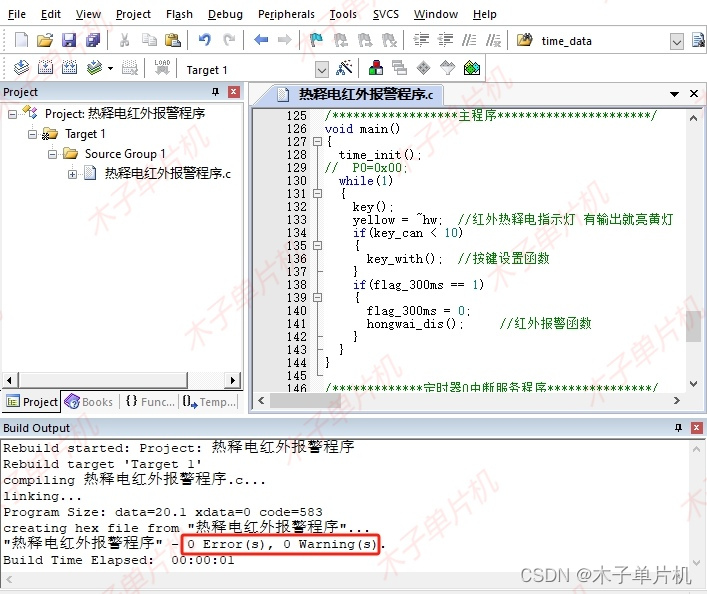
Task: Open the Tools menu
Action: click(x=343, y=14)
